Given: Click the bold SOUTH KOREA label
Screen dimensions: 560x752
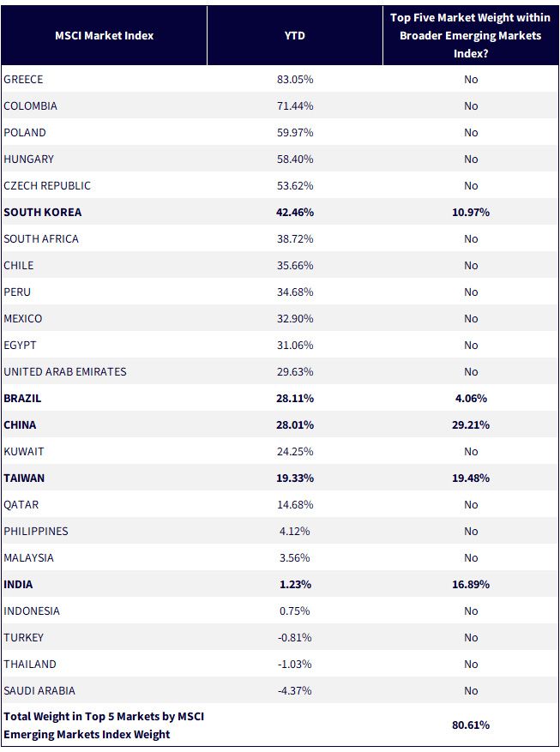Looking at the screenshot, I should [43, 212].
